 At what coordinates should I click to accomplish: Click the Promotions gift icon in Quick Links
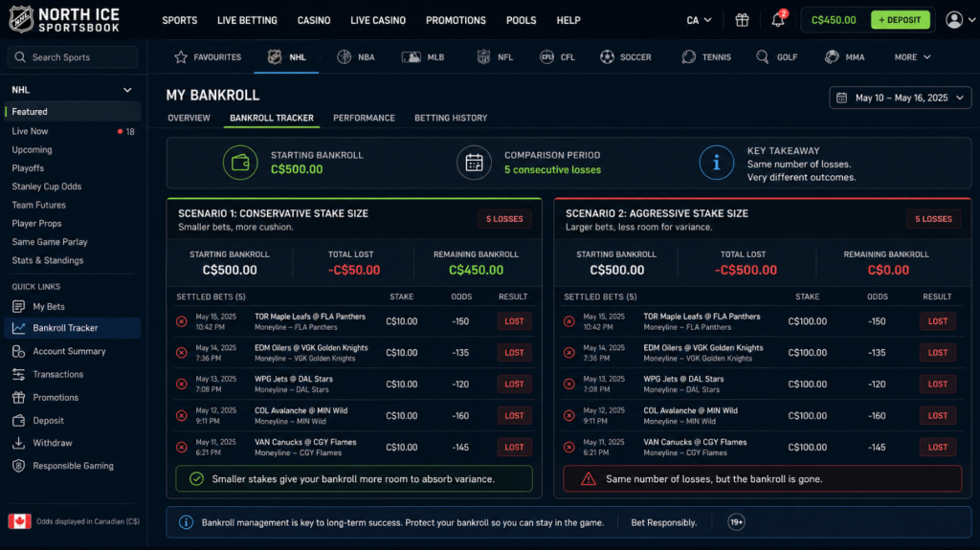[19, 398]
